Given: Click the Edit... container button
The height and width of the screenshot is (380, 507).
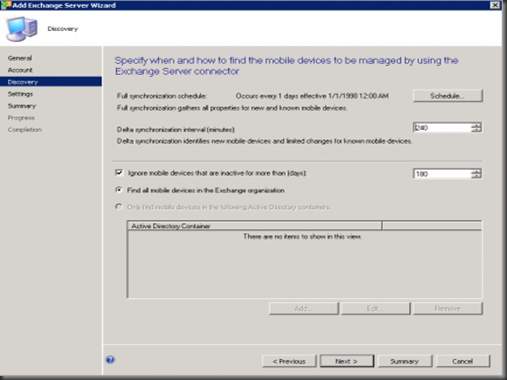Looking at the screenshot, I should [x=375, y=309].
